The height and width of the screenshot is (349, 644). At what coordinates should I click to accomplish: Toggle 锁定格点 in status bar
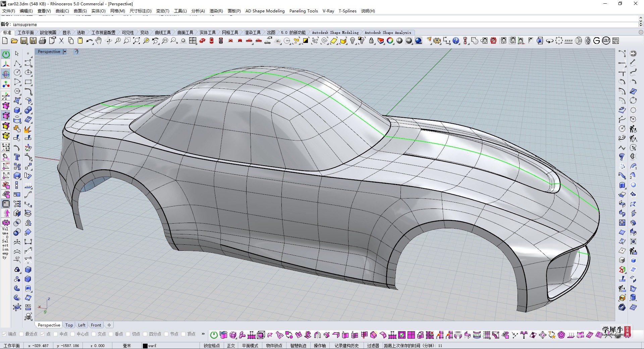(x=212, y=346)
